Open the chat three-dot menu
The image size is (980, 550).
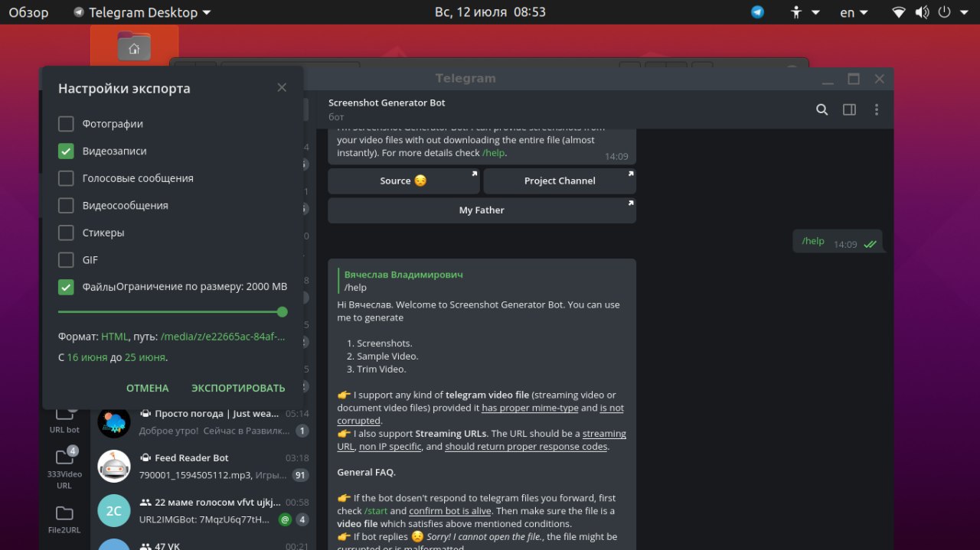(877, 109)
